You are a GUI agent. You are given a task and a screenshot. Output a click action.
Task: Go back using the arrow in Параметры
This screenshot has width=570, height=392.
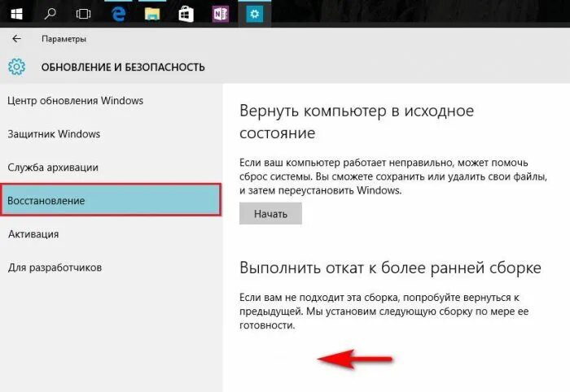tap(16, 39)
